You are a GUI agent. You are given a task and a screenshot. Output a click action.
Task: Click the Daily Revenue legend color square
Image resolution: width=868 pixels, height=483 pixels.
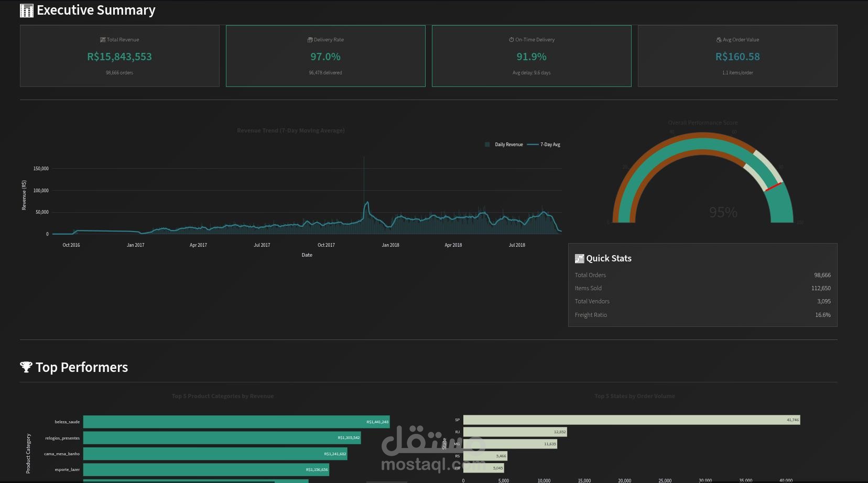click(487, 144)
